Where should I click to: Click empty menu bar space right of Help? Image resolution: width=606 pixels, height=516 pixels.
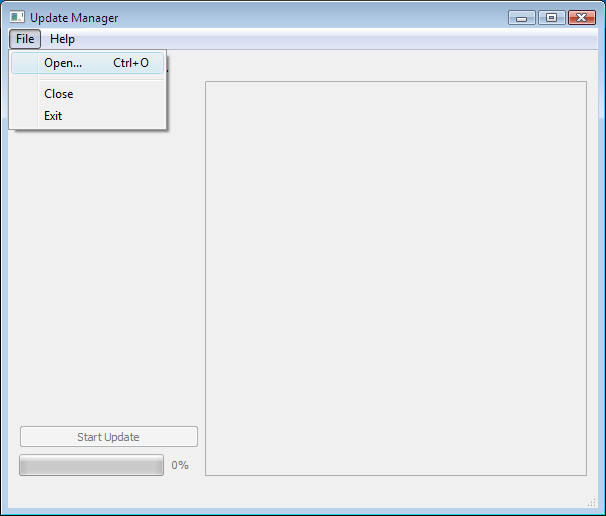330,39
